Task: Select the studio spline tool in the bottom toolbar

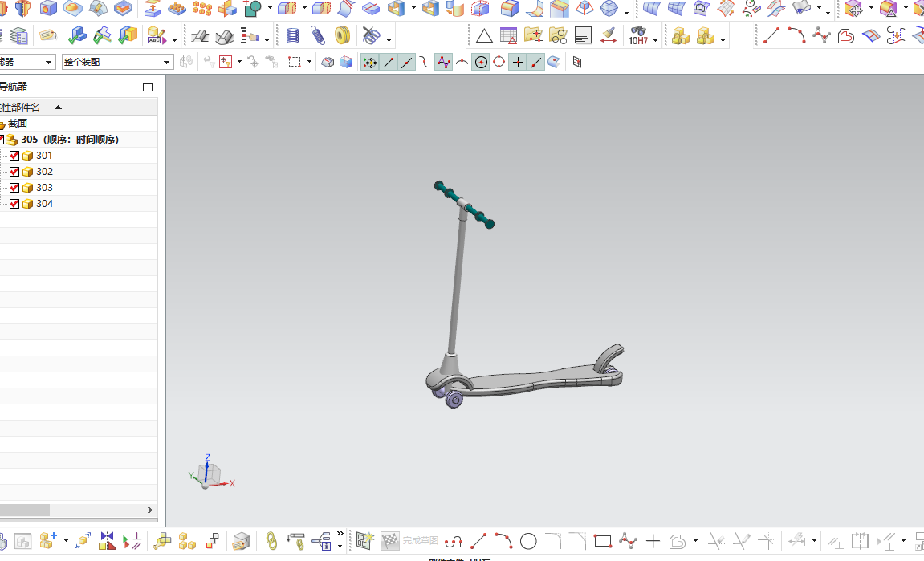Action: coord(629,541)
